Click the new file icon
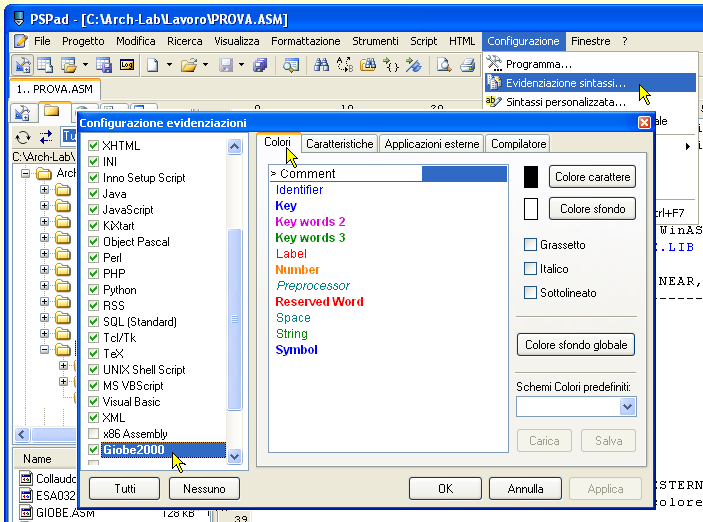The image size is (703, 522). (153, 65)
